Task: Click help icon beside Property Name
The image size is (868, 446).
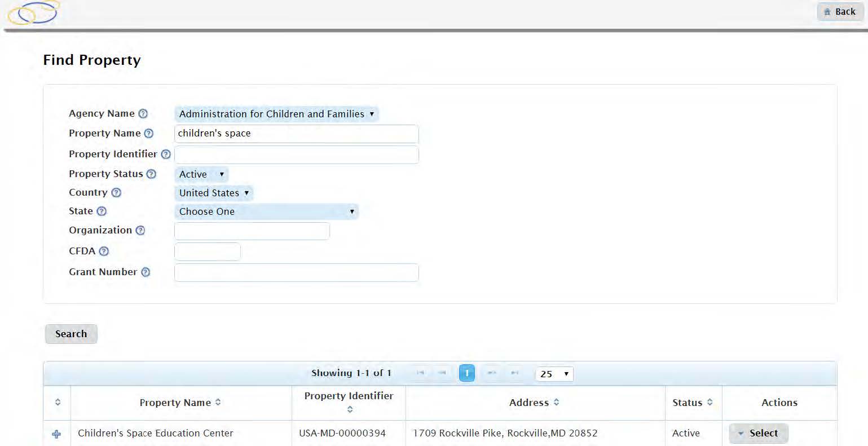Action: point(149,134)
